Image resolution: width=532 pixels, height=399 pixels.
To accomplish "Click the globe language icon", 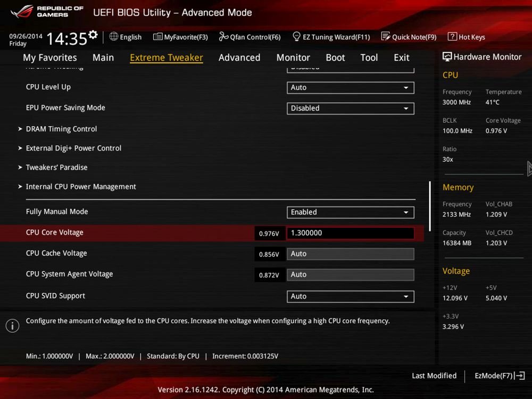I will (x=114, y=36).
